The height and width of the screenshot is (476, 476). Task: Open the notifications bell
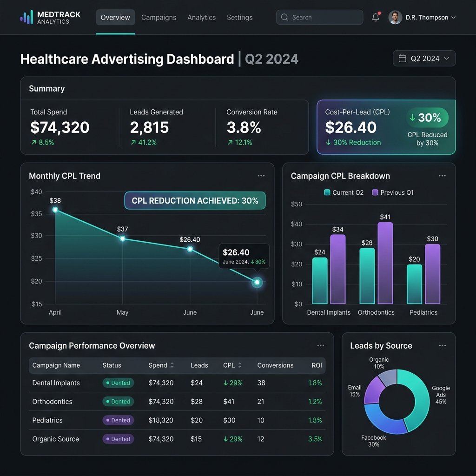376,17
